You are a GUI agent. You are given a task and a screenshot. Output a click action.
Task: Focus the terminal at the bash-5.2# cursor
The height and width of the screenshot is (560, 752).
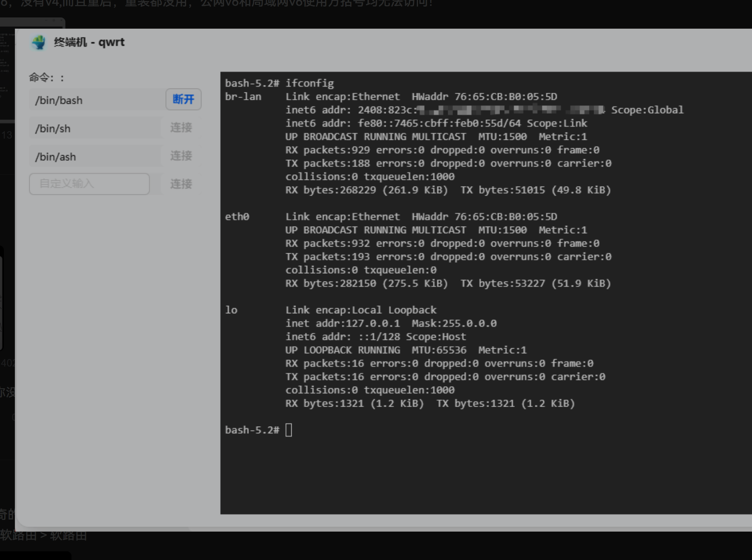[x=289, y=430]
